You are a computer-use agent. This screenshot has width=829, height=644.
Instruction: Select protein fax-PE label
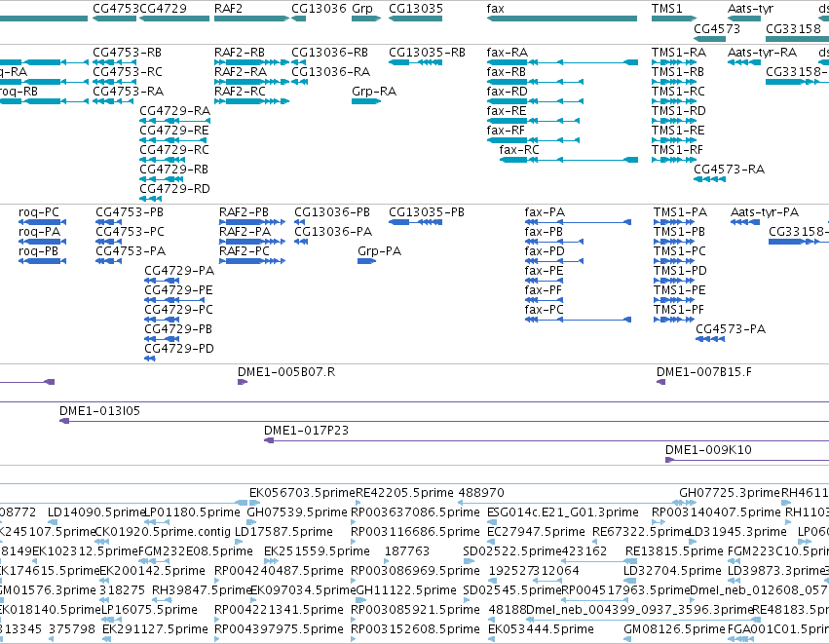tap(544, 271)
